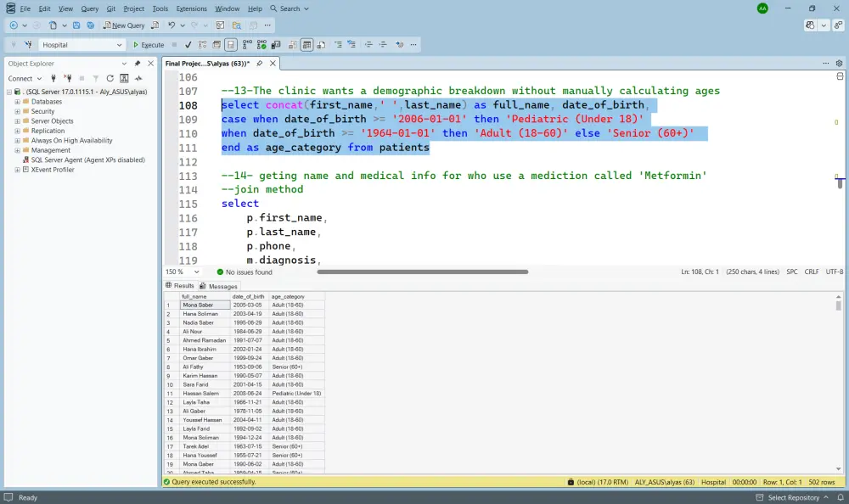This screenshot has width=849, height=504.
Task: Click the navigate Back arrow icon
Action: point(14,25)
